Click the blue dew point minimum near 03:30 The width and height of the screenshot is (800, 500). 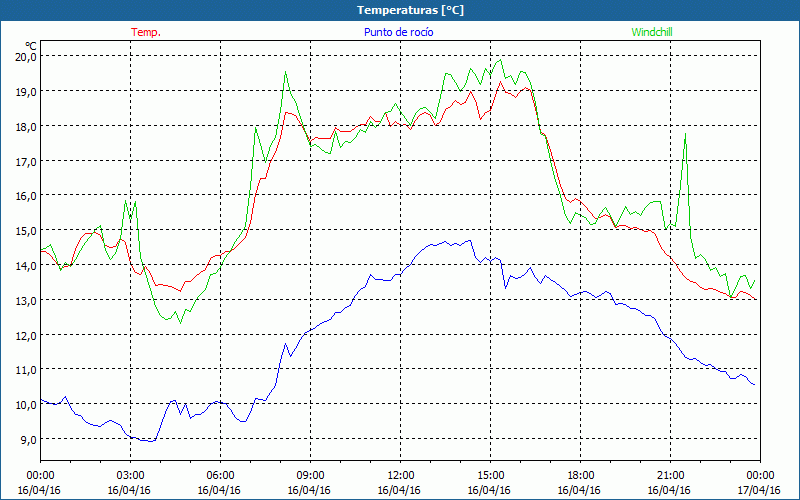point(151,441)
